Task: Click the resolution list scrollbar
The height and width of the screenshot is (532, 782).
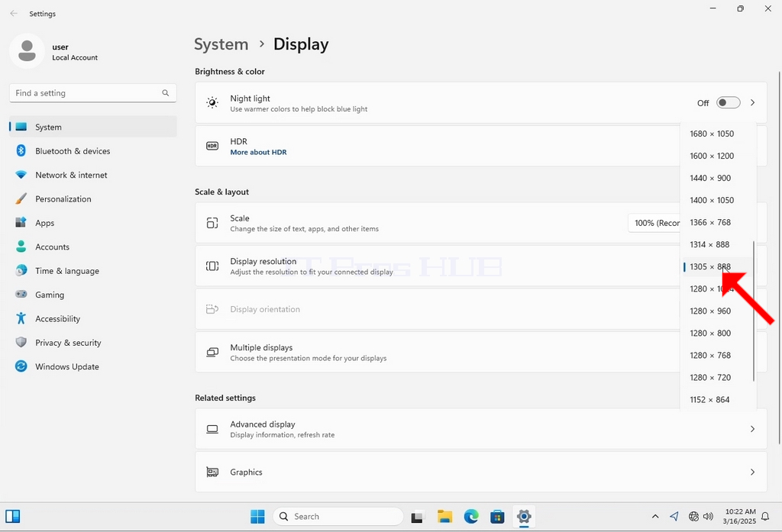Action: [x=753, y=311]
